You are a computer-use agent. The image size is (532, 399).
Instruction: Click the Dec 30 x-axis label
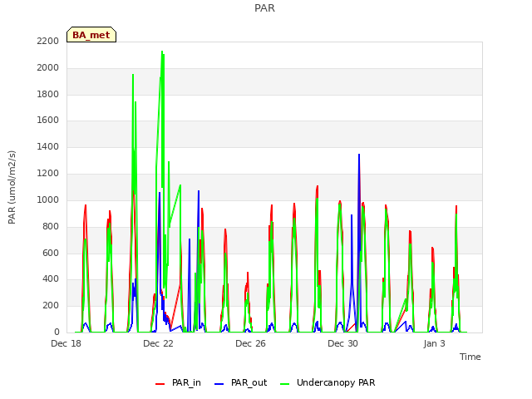343,343
